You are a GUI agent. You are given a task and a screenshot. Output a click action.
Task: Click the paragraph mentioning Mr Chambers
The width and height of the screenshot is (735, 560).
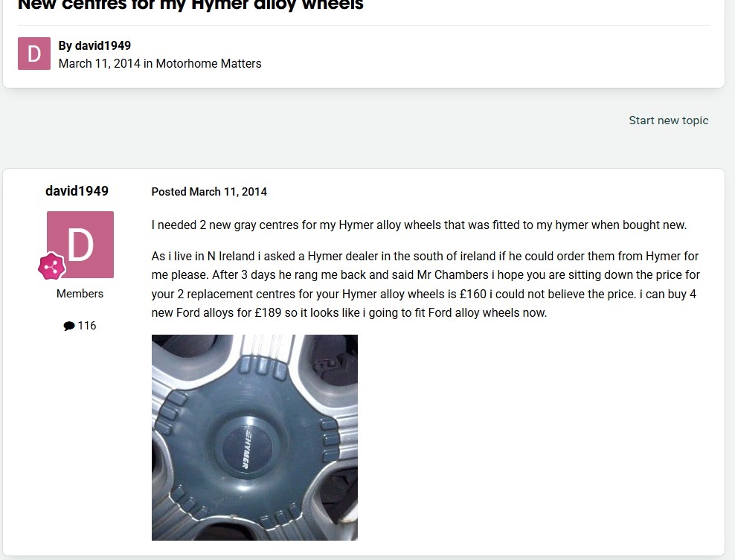(x=426, y=284)
